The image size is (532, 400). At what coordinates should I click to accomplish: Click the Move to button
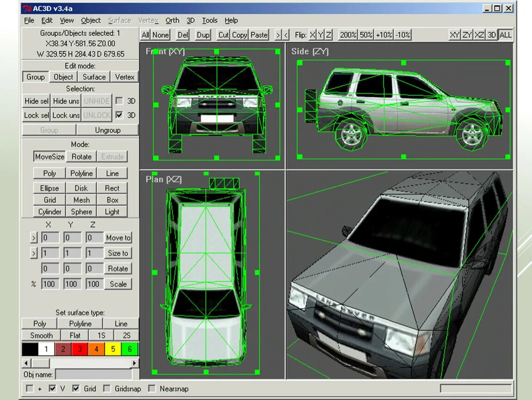(x=118, y=237)
